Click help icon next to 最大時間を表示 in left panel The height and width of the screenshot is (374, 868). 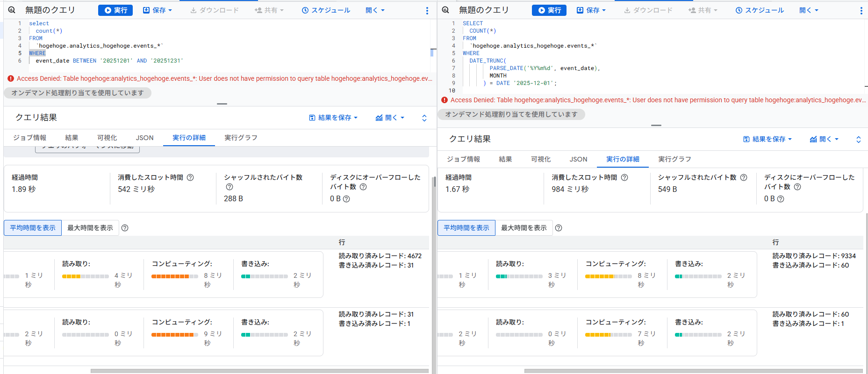tap(125, 228)
